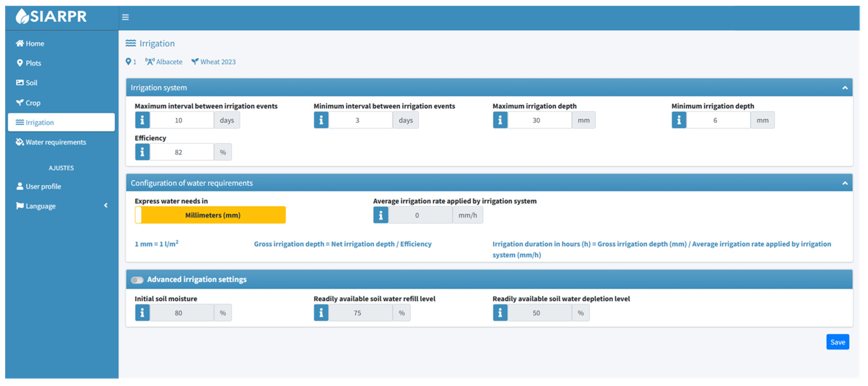This screenshot has height=386, width=868.
Task: Click info icon for soil water depletion level
Action: pyautogui.click(x=500, y=313)
